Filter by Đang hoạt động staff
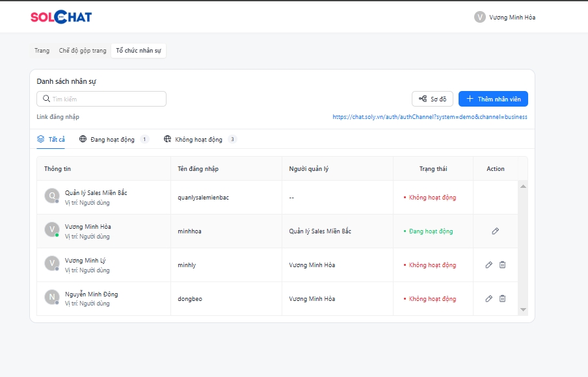Viewport: 588px width, 377px height. [x=113, y=140]
